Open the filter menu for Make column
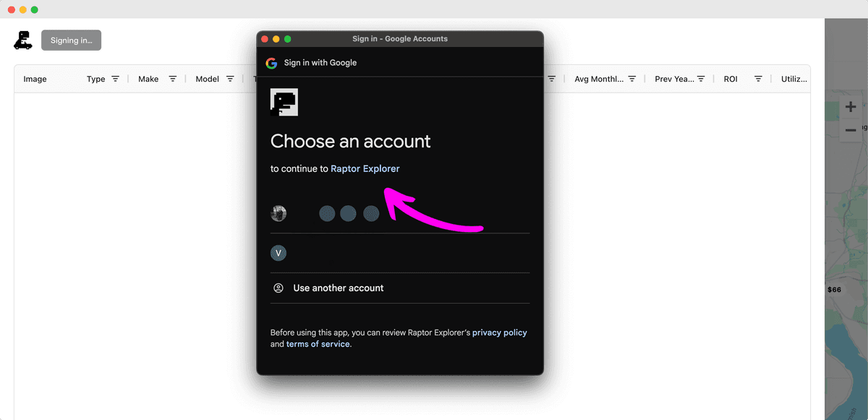Image resolution: width=868 pixels, height=420 pixels. point(173,79)
